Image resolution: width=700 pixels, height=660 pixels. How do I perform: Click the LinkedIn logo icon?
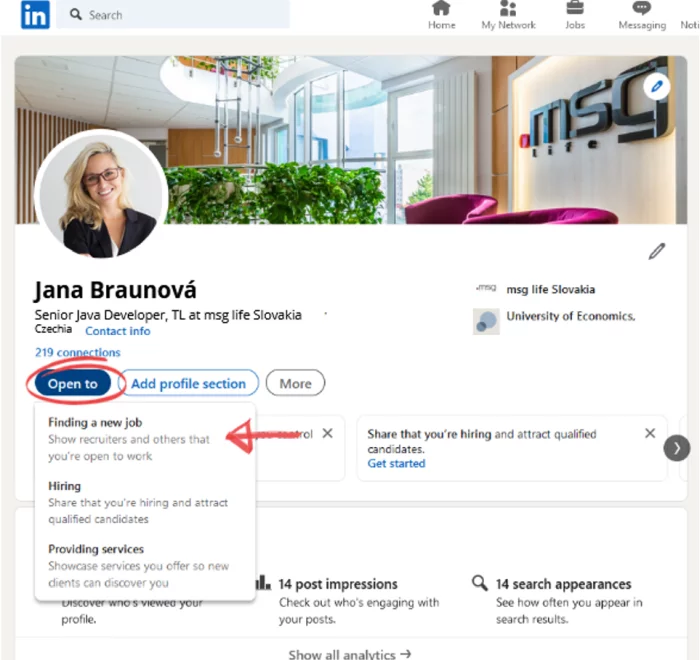[35, 15]
